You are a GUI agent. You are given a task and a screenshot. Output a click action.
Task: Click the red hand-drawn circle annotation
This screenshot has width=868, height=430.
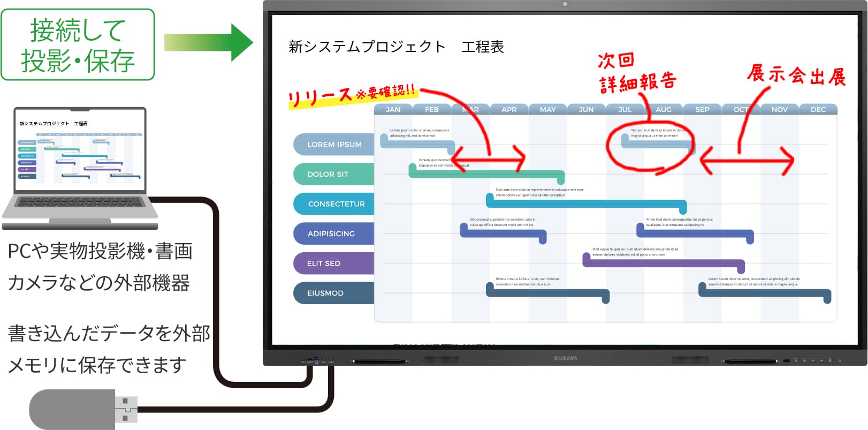pos(650,146)
